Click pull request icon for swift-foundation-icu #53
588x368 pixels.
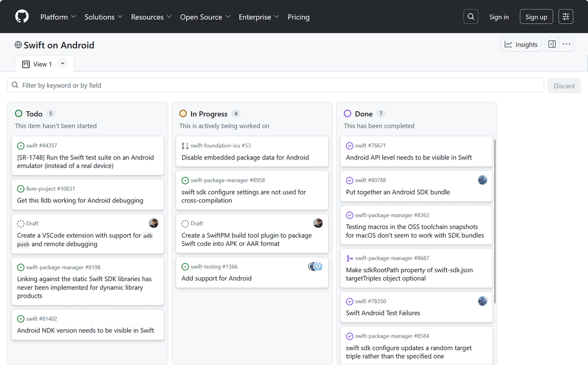[185, 146]
